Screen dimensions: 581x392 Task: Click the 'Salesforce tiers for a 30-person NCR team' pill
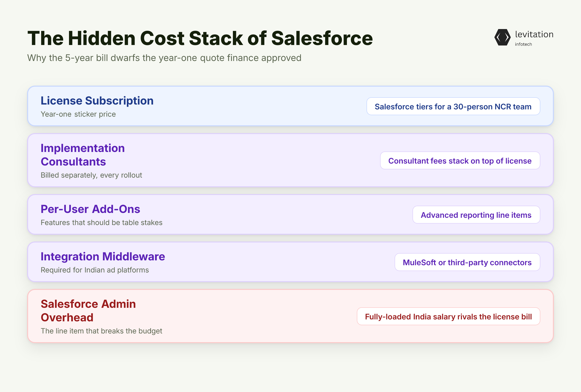[x=453, y=106]
